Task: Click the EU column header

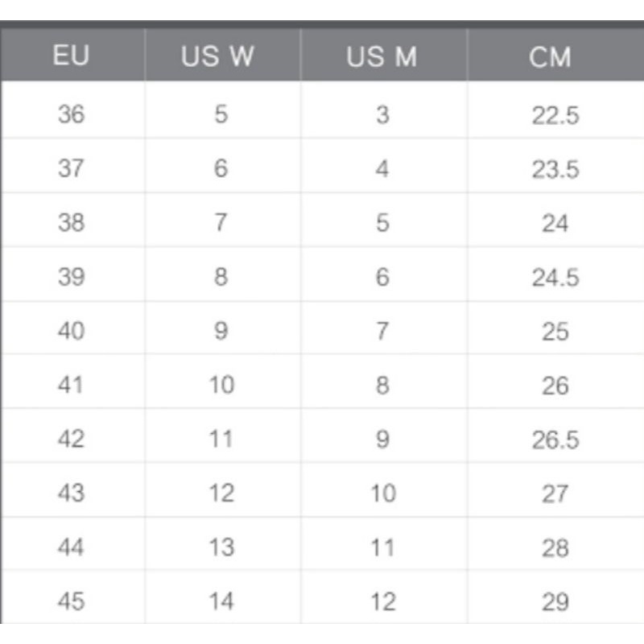Action: tap(71, 55)
